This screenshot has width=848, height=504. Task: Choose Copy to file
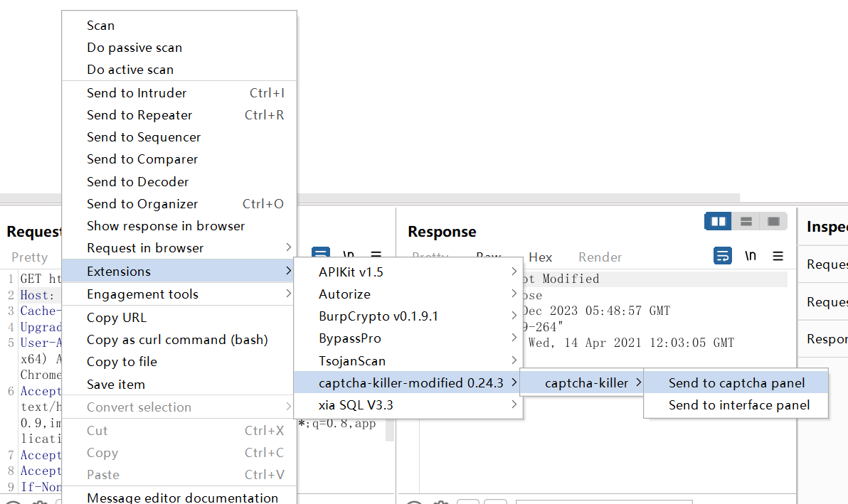click(179, 362)
